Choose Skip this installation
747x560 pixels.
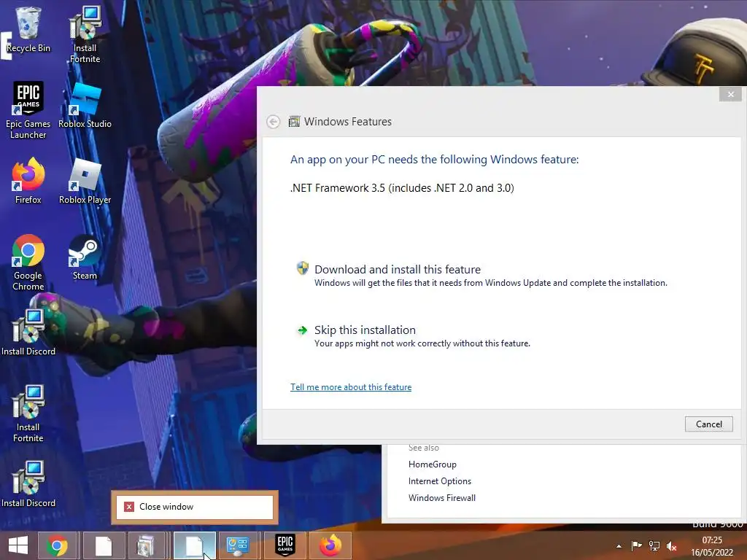413,335
